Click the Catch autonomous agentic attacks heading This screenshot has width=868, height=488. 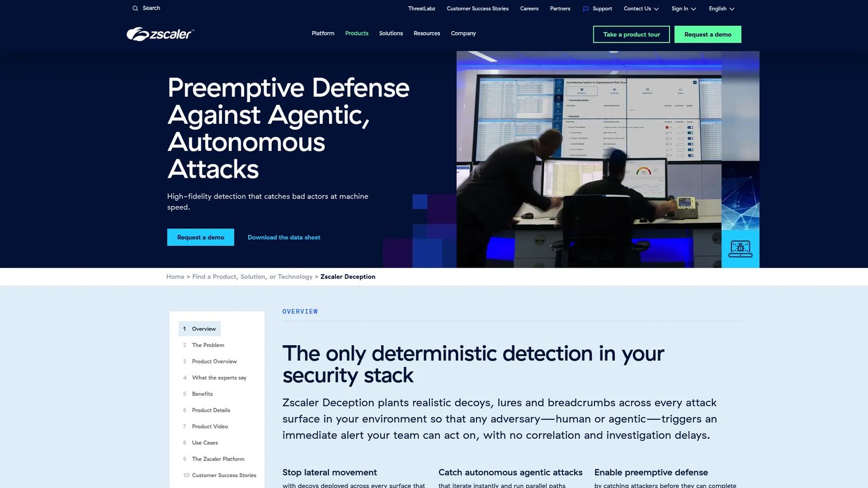coord(510,473)
